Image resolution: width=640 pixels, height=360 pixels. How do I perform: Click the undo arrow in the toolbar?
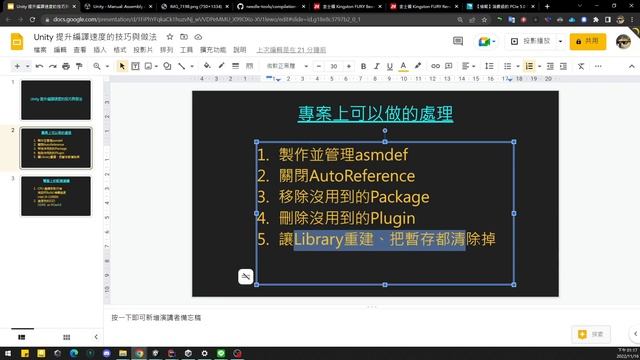click(39, 66)
